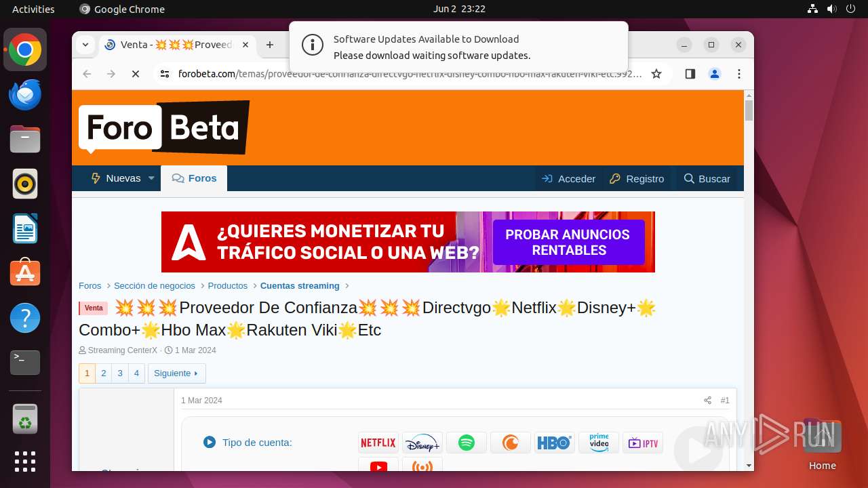The height and width of the screenshot is (488, 868).
Task: Open Sección de negocios breadcrumb
Action: coord(155,286)
